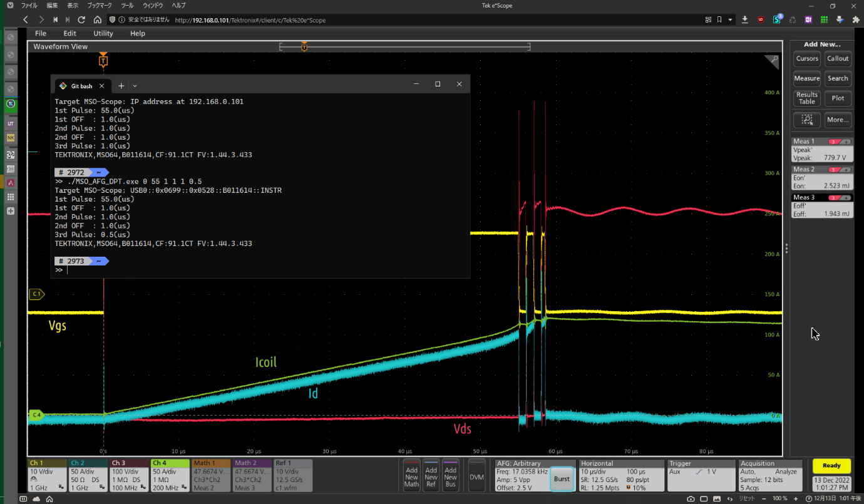
Task: Open the browser bookmark dropdown arrow
Action: [730, 20]
